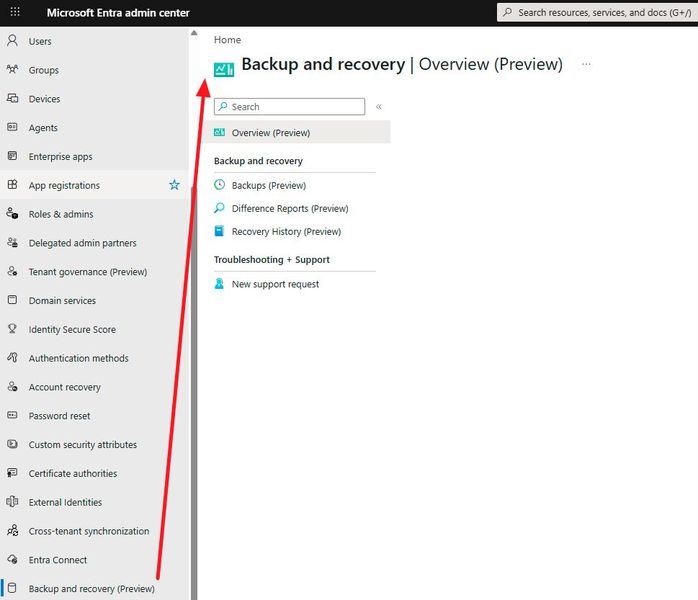Click the Recovery History book icon
The width and height of the screenshot is (698, 600).
pos(219,231)
